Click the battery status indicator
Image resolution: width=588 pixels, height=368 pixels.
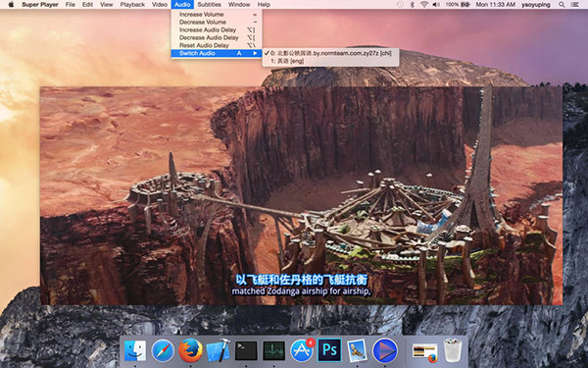click(458, 5)
